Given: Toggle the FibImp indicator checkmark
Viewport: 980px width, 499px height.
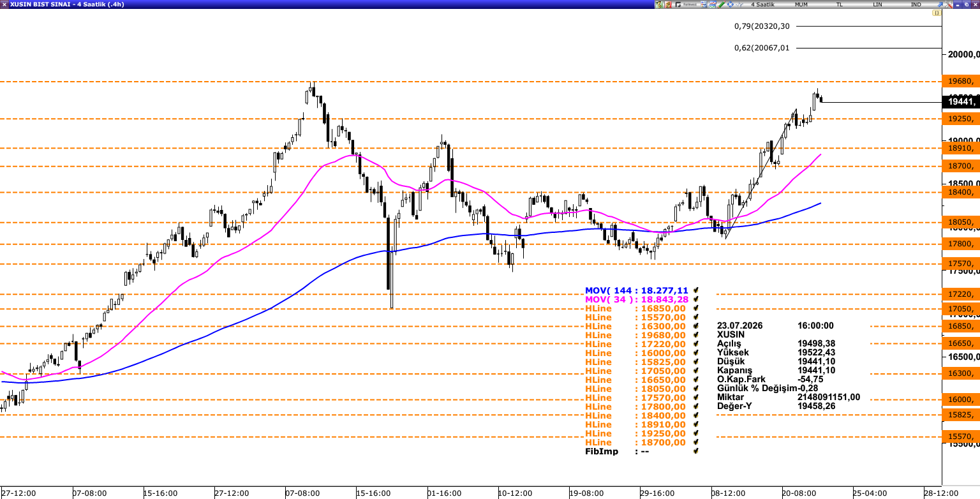Looking at the screenshot, I should (695, 451).
